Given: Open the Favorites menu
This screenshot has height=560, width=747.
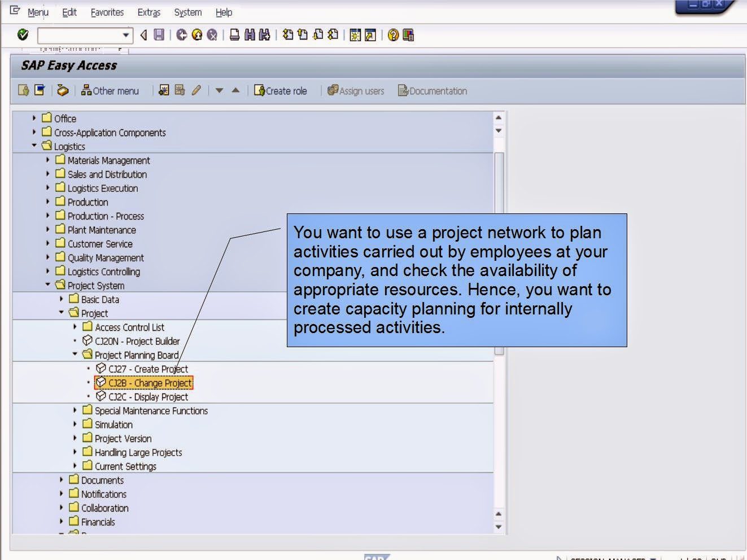Looking at the screenshot, I should (x=107, y=12).
